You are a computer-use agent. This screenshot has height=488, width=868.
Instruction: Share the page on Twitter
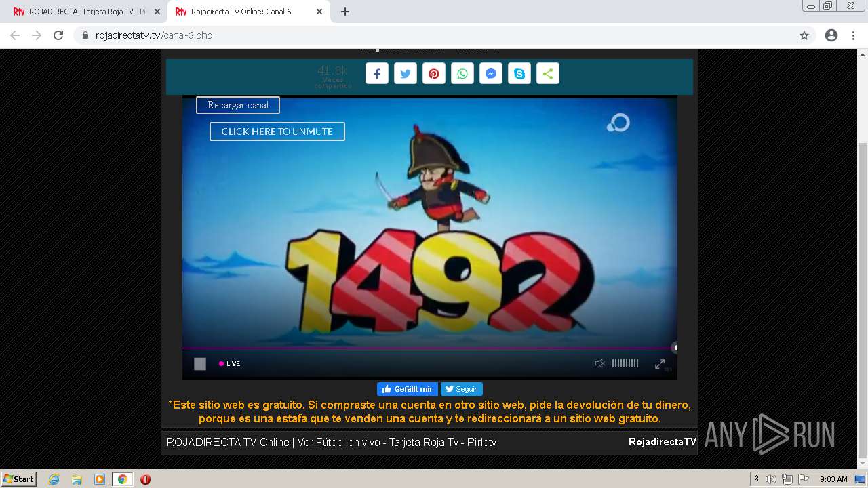point(406,74)
